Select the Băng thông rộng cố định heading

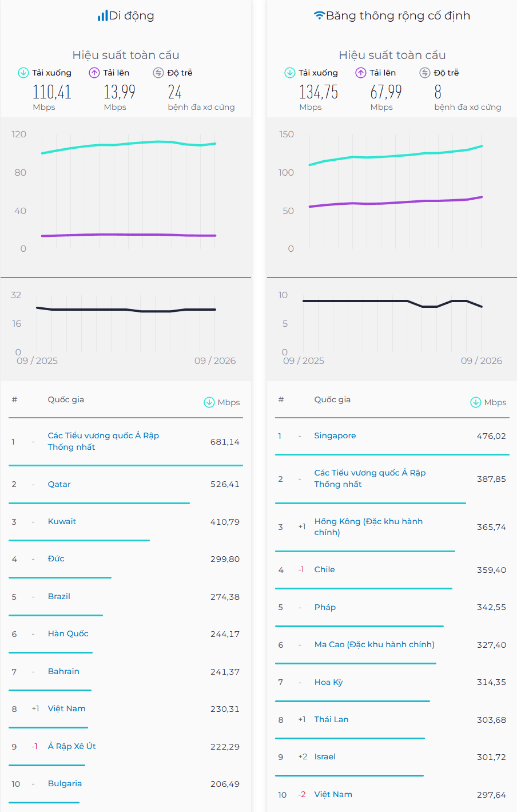[x=398, y=16]
